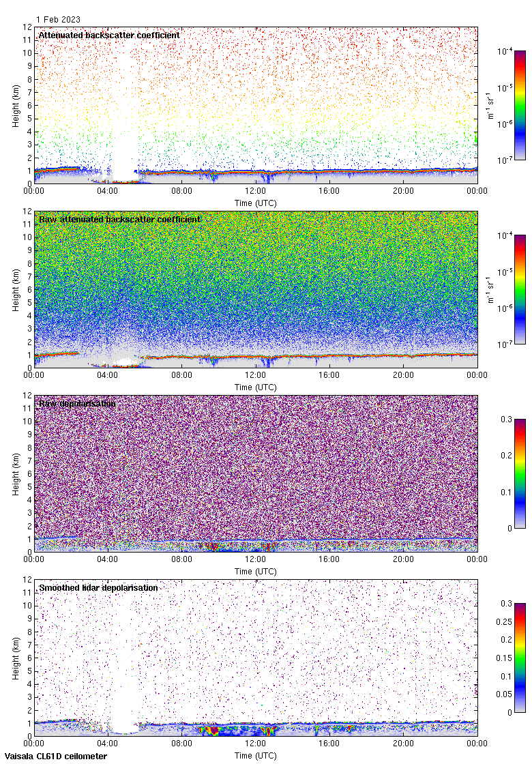Click the 0.25 tick on the smoothed depolarisation colorbar
Screen dimensions: 532x764
click(504, 621)
